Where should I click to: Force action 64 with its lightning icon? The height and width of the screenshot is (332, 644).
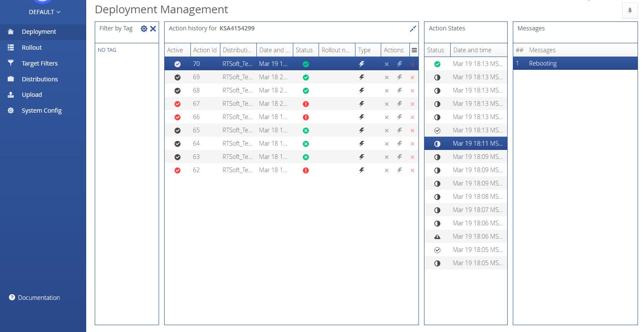pyautogui.click(x=400, y=144)
